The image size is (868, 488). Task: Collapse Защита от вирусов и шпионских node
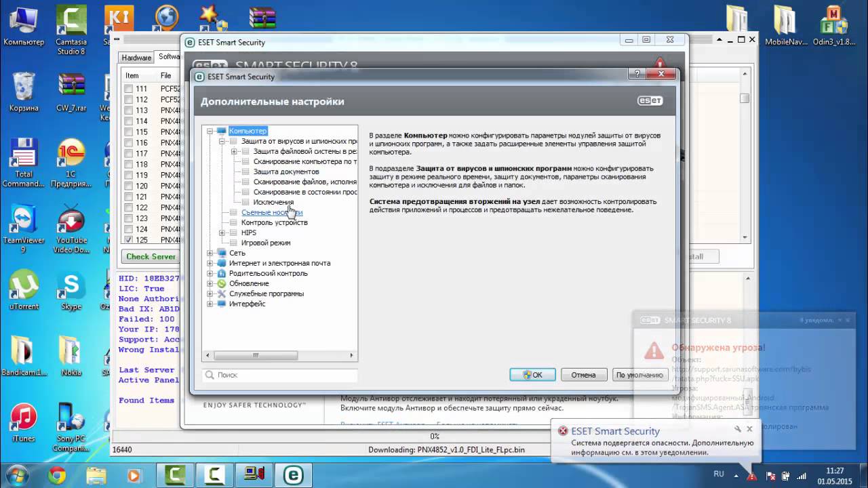coord(222,141)
